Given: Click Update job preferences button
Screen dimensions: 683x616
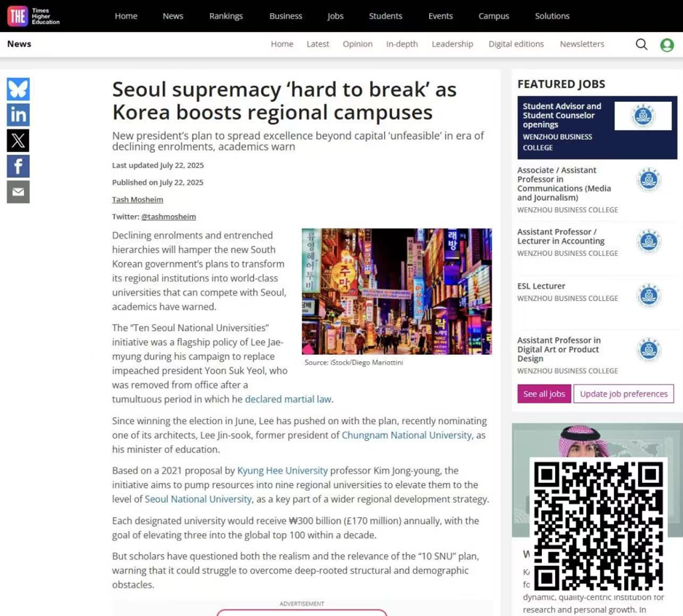Looking at the screenshot, I should point(623,394).
